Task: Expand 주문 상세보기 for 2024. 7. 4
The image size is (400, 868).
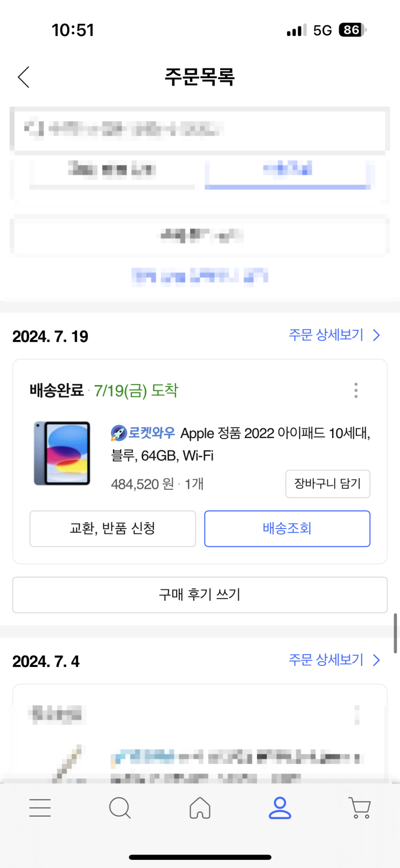Action: [334, 660]
